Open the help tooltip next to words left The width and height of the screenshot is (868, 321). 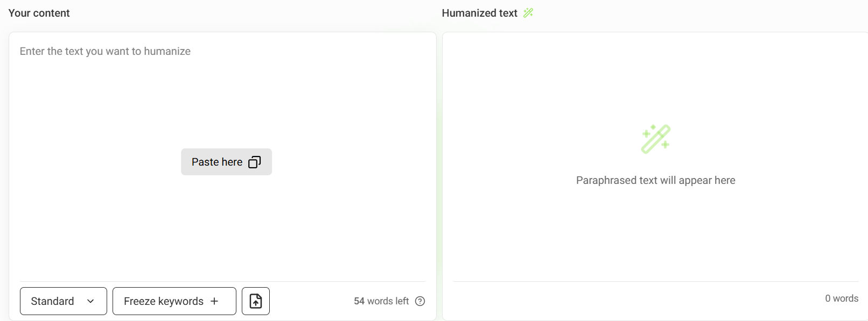tap(421, 301)
